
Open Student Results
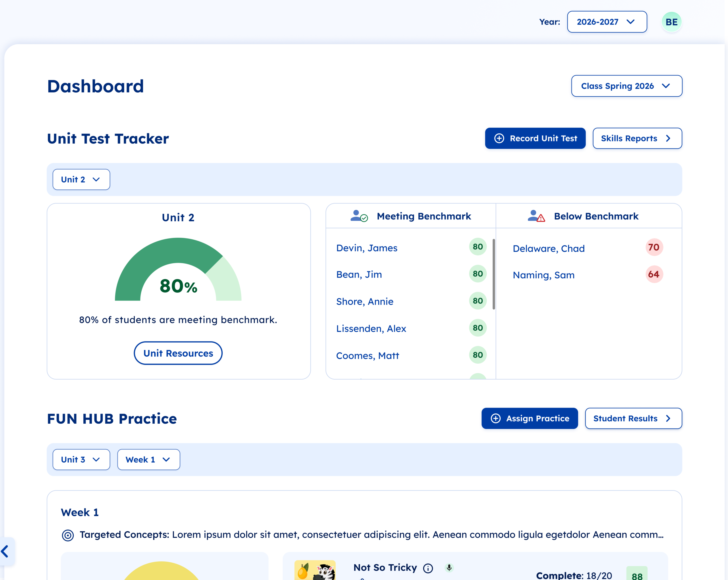tap(633, 419)
